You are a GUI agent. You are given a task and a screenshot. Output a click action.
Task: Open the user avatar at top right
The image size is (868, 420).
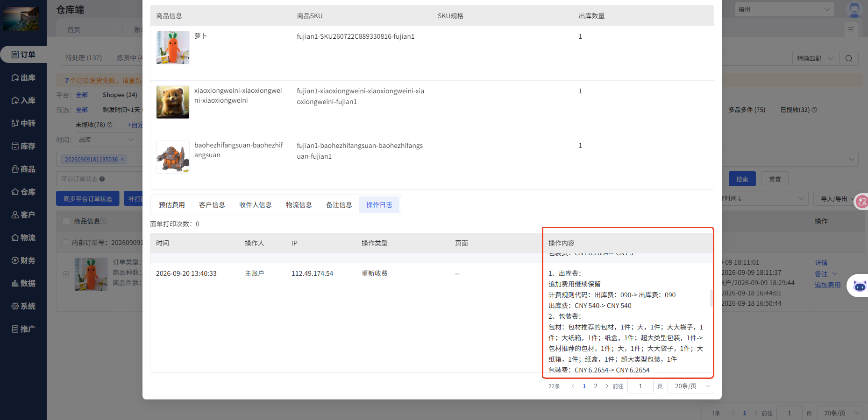click(x=854, y=9)
